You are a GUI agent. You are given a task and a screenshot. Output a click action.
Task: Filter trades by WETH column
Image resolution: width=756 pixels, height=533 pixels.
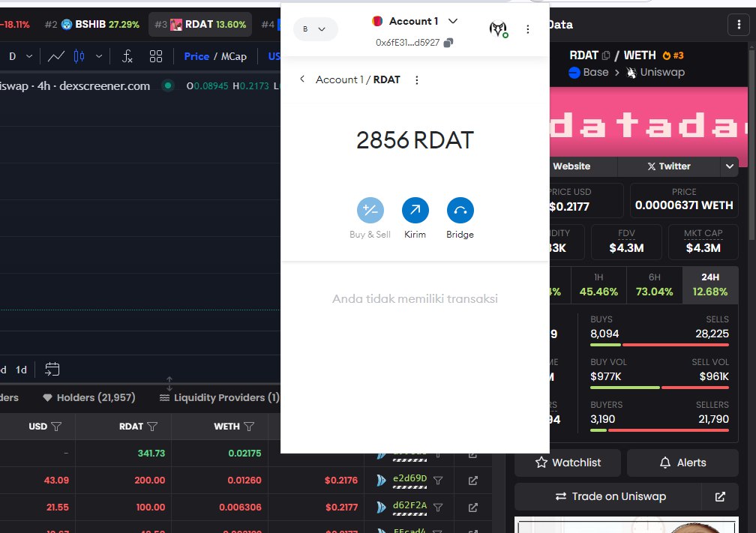(x=249, y=427)
